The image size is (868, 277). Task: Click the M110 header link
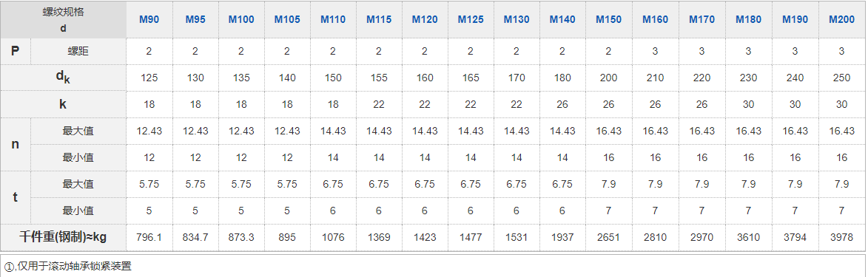point(333,19)
